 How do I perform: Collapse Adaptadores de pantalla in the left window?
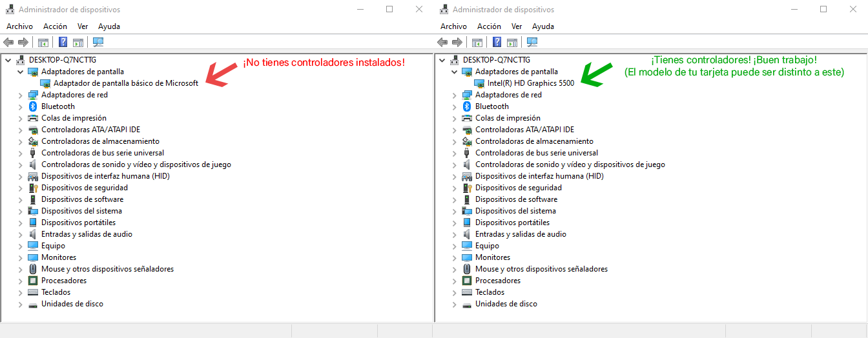[x=21, y=72]
